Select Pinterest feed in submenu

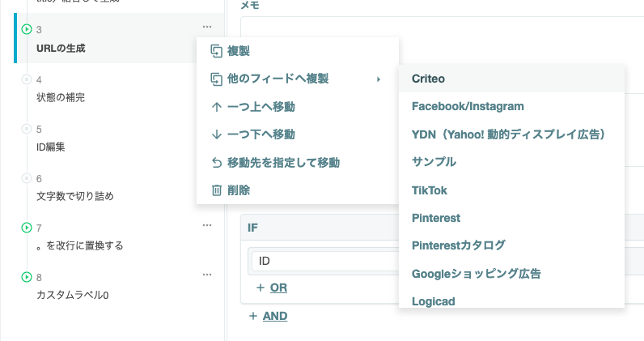tap(512, 218)
